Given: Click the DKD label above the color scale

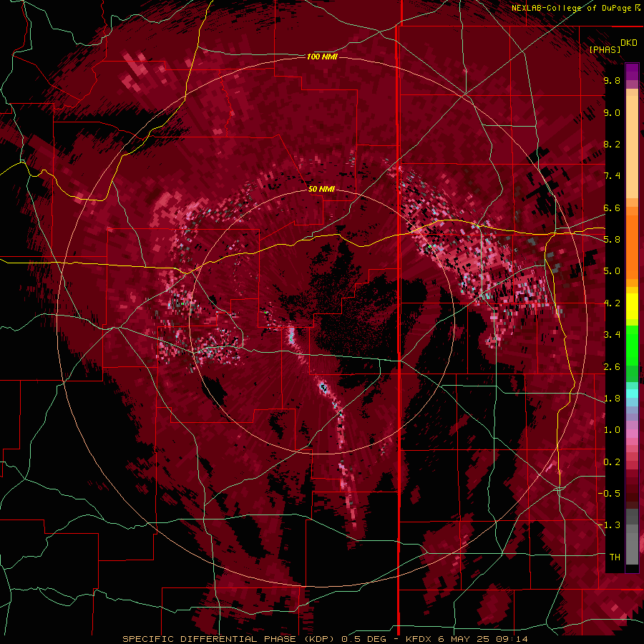Looking at the screenshot, I should (628, 43).
